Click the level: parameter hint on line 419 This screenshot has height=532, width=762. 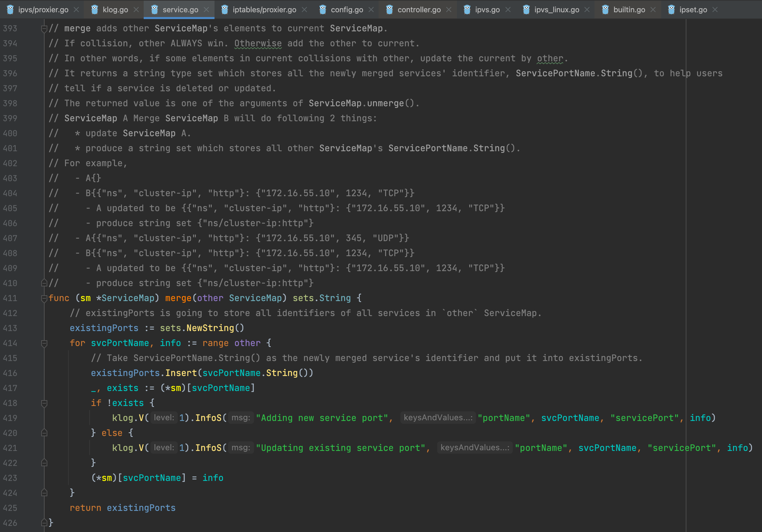(x=164, y=418)
